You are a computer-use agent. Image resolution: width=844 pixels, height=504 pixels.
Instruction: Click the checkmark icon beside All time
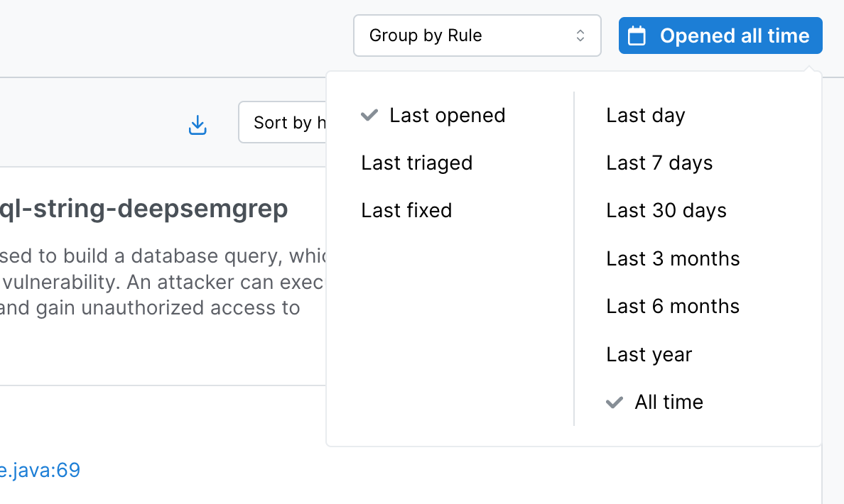tap(614, 402)
